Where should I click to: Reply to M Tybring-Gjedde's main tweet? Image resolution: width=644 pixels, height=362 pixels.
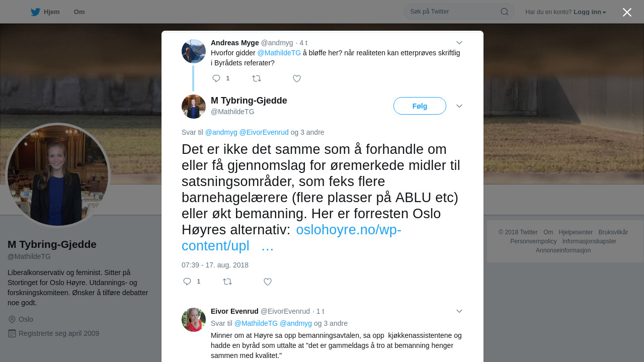tap(187, 282)
